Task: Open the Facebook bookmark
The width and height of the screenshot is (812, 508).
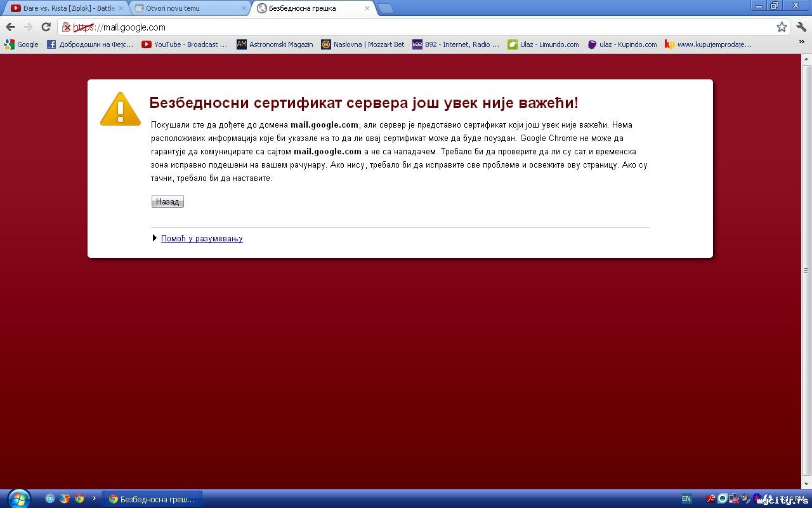Action: coord(90,44)
